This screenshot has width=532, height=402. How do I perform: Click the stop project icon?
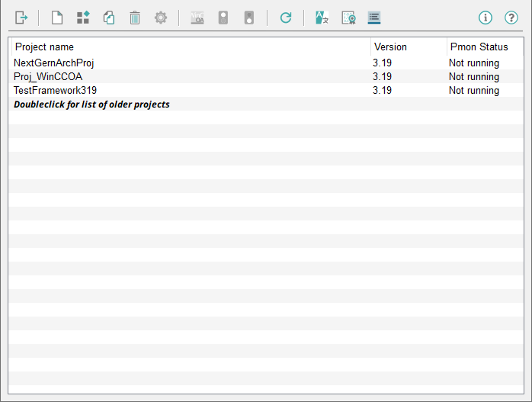(249, 18)
